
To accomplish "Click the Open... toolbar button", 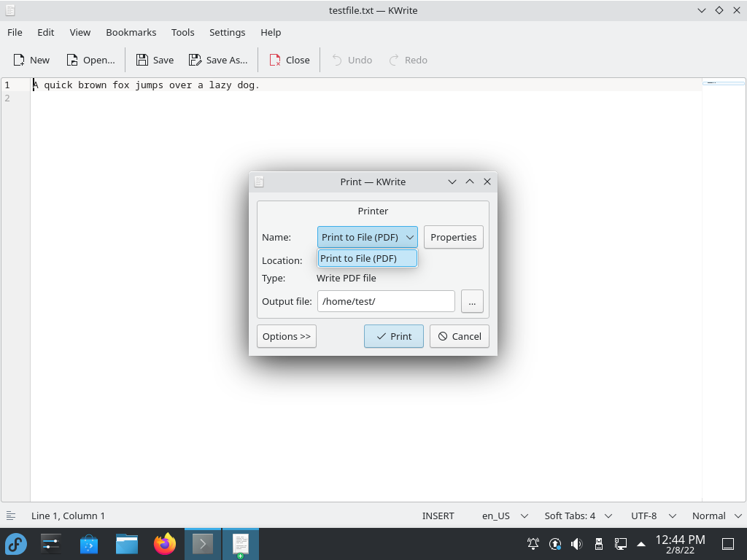I will coord(90,60).
